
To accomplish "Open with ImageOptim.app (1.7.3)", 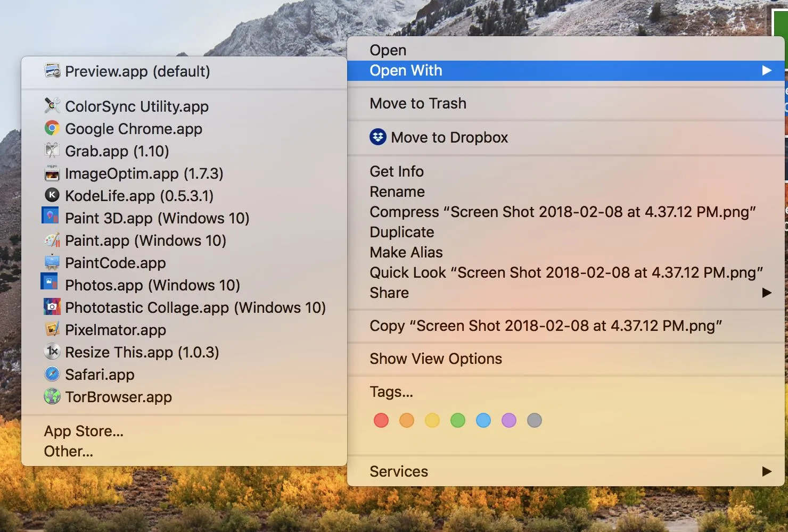I will tap(184, 173).
